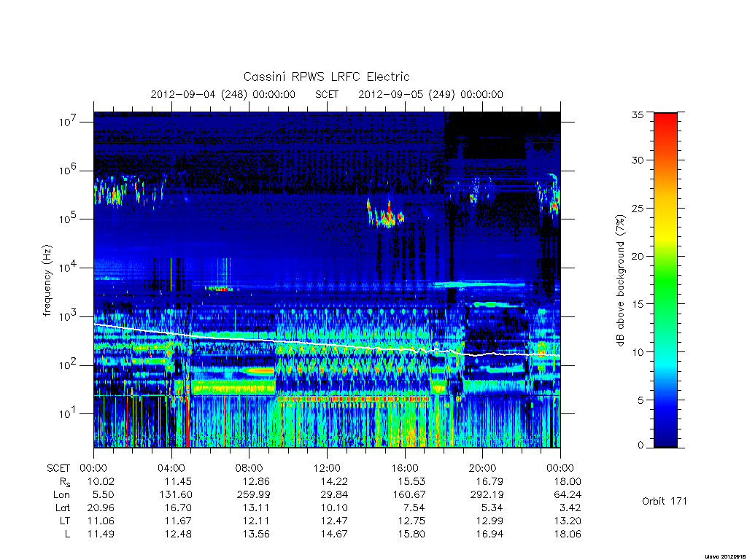The height and width of the screenshot is (560, 747).
Task: Click the Lon value '259.99'
Action: click(253, 495)
